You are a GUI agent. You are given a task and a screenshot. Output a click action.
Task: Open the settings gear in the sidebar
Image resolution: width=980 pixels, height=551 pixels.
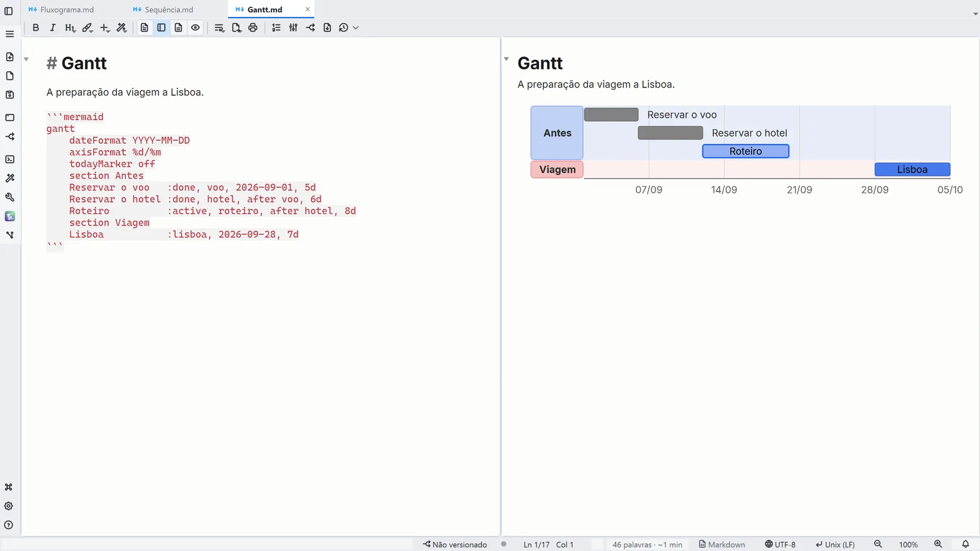point(9,506)
